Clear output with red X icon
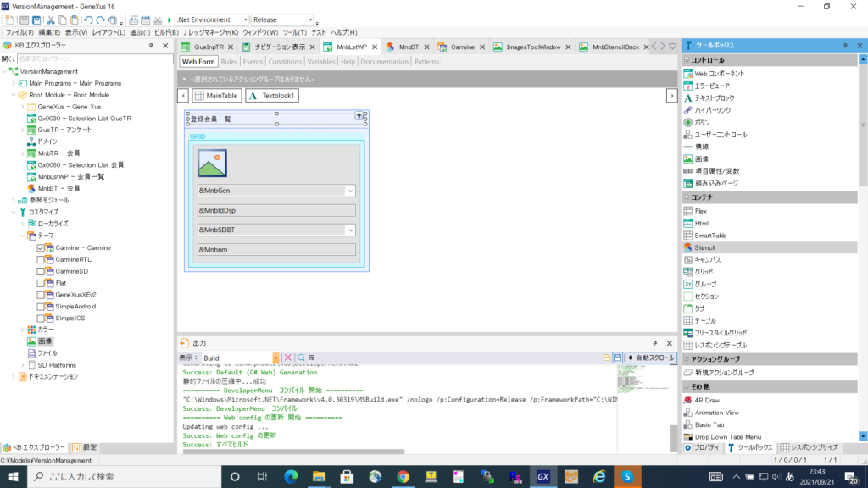The height and width of the screenshot is (488, 868). click(288, 358)
